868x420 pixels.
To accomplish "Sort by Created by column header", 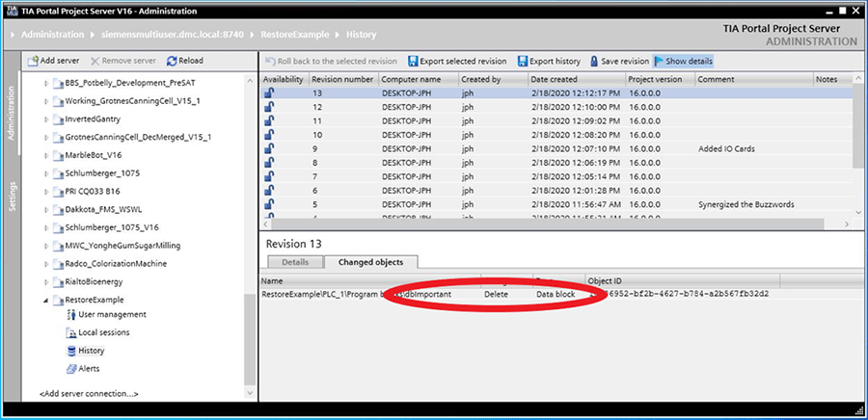I will tap(493, 80).
